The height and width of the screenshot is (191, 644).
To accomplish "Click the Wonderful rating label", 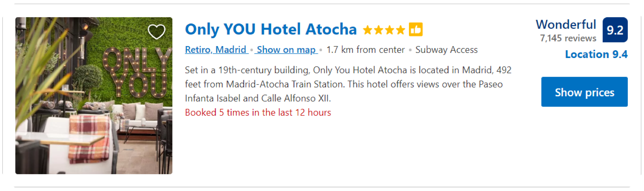I will (x=566, y=24).
